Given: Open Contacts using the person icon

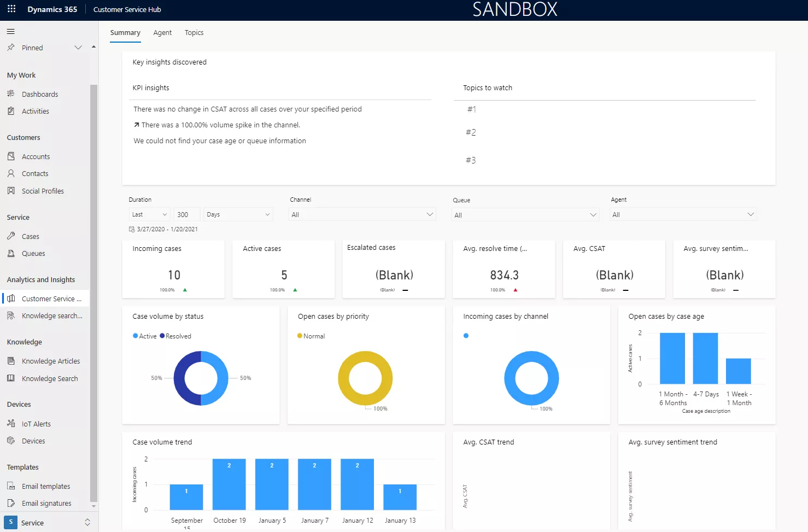Looking at the screenshot, I should coord(11,173).
